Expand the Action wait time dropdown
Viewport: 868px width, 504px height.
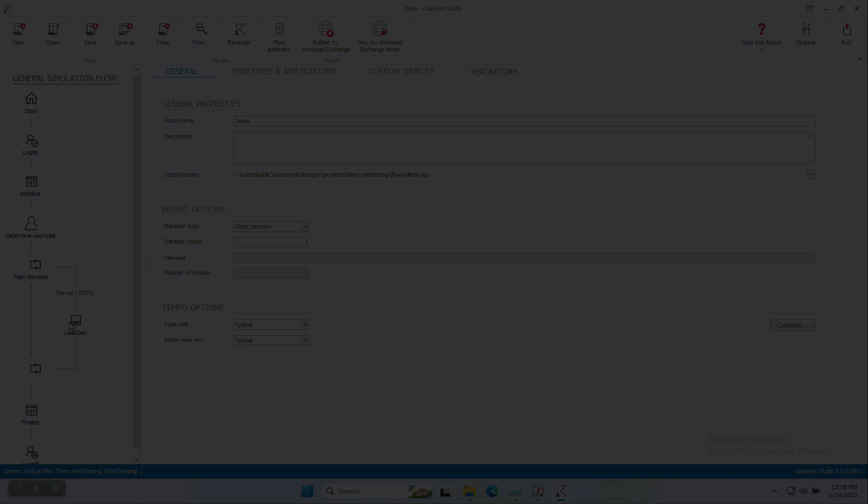tap(306, 341)
